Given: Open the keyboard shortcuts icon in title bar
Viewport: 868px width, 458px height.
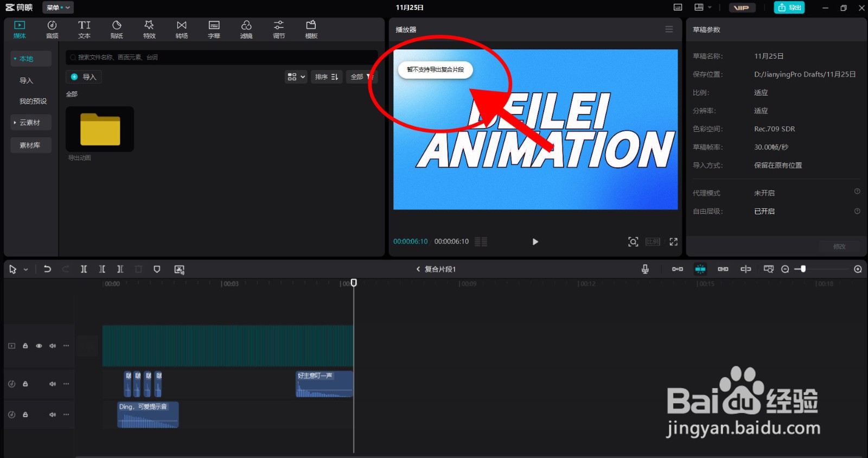Looking at the screenshot, I should click(x=678, y=8).
